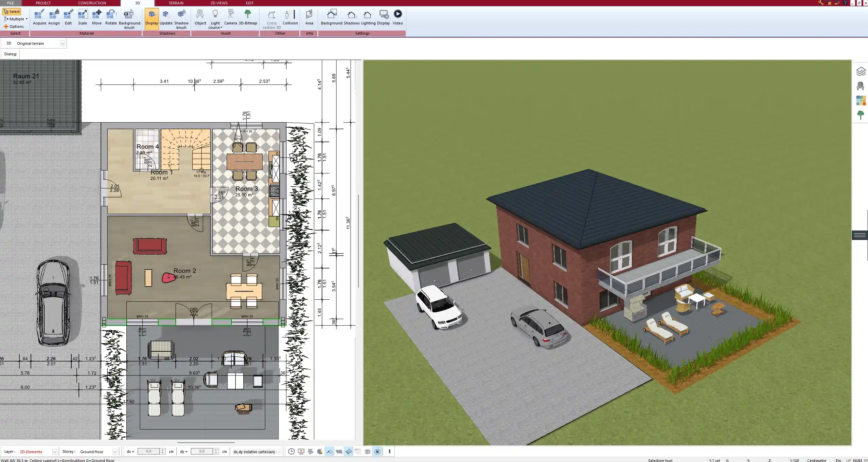Viewport: 868px width, 462px height.
Task: Toggle the N north-arrow button
Action: [x=377, y=451]
